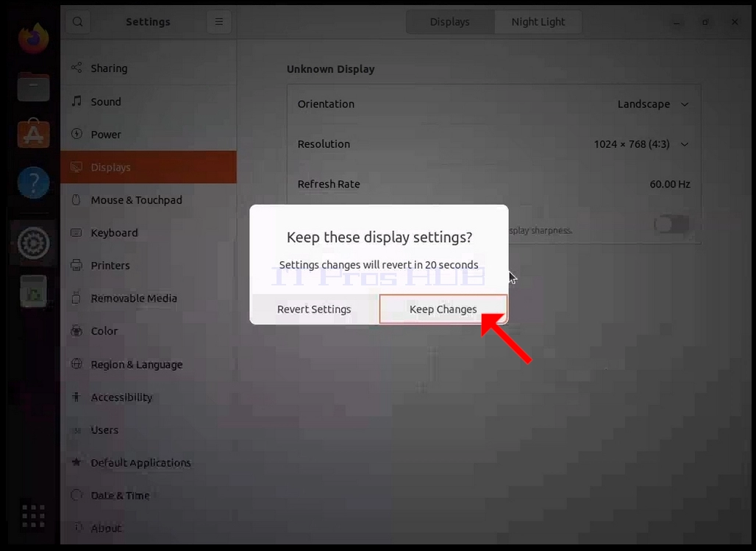Select the Default Applications star icon
Screen dimensions: 756x551
pyautogui.click(x=76, y=462)
